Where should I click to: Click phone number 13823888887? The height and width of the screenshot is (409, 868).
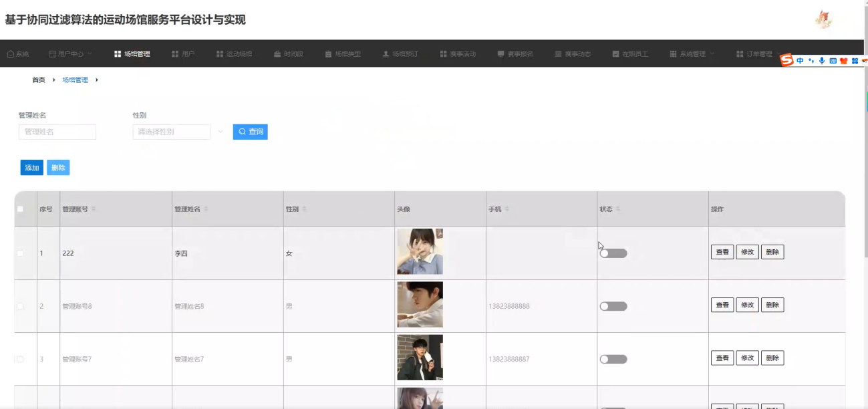[509, 359]
